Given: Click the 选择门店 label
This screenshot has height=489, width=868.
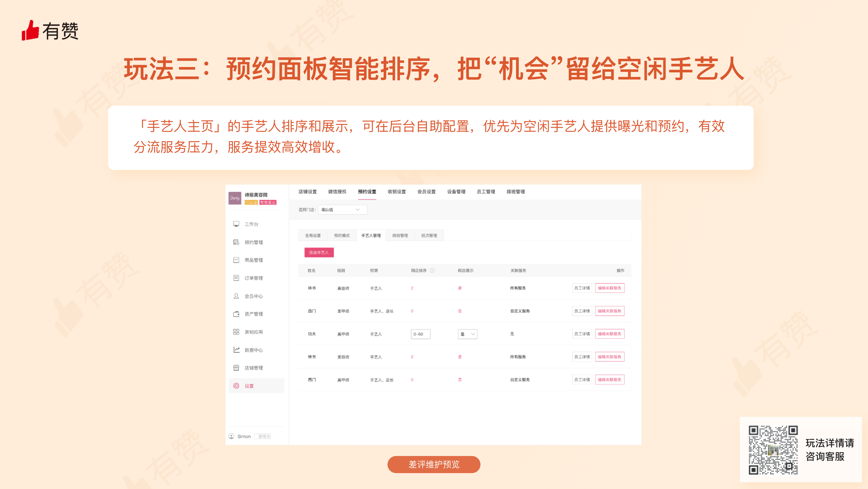Looking at the screenshot, I should 307,209.
